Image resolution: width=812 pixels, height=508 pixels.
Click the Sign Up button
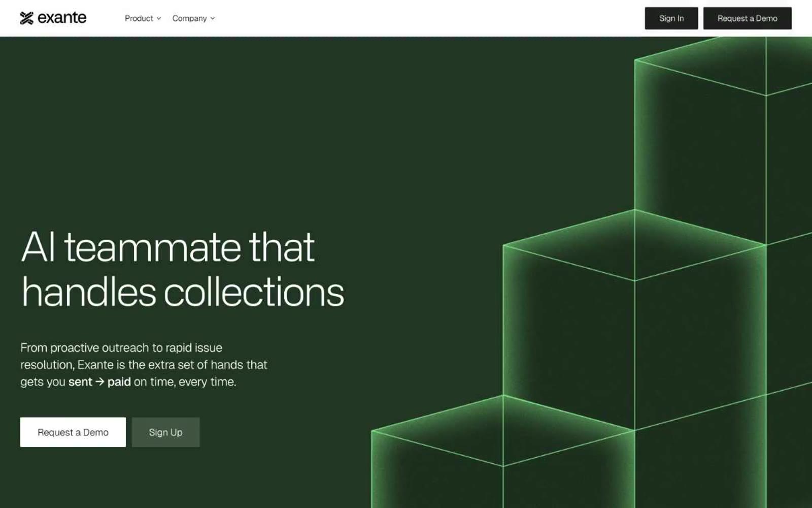point(165,432)
